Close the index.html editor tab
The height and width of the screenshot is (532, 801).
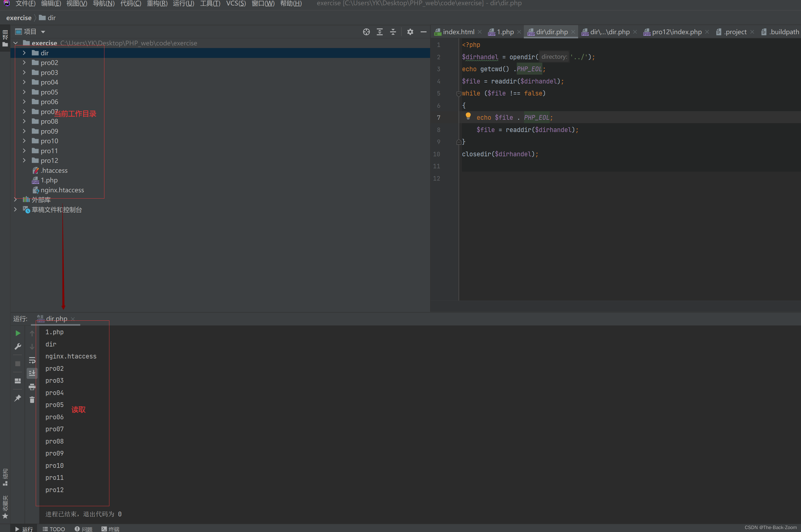479,32
